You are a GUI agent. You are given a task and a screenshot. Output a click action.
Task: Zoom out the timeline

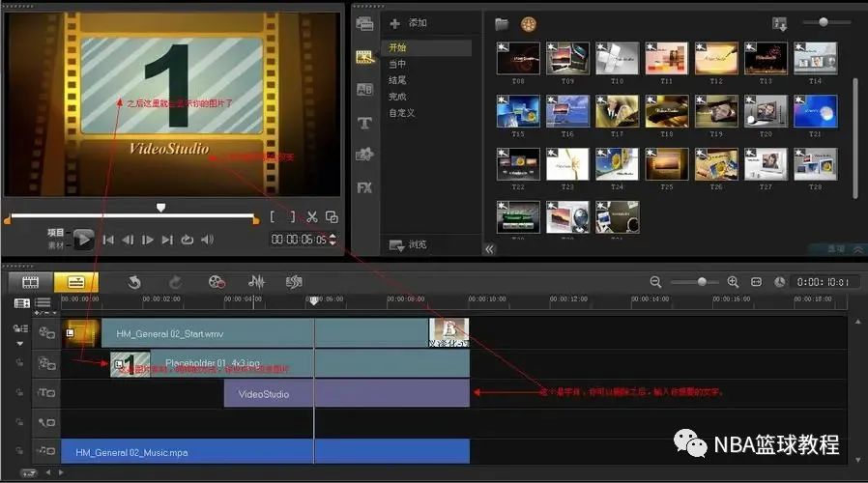655,282
